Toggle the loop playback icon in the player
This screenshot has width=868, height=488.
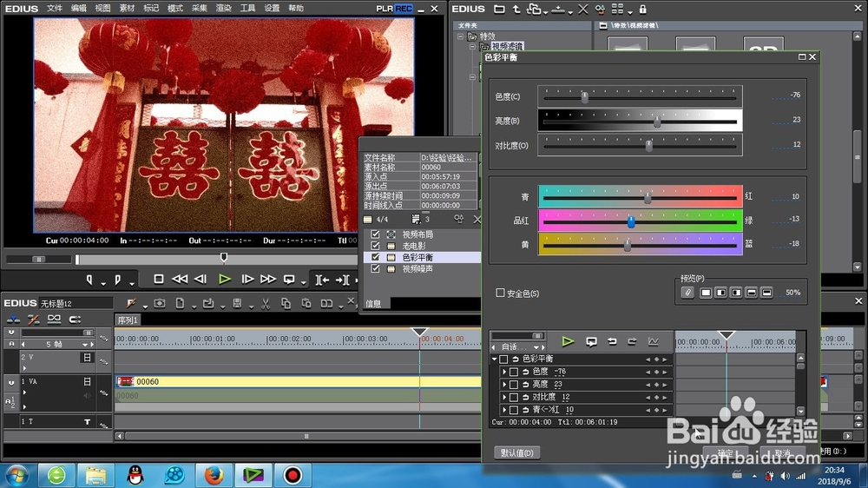289,280
